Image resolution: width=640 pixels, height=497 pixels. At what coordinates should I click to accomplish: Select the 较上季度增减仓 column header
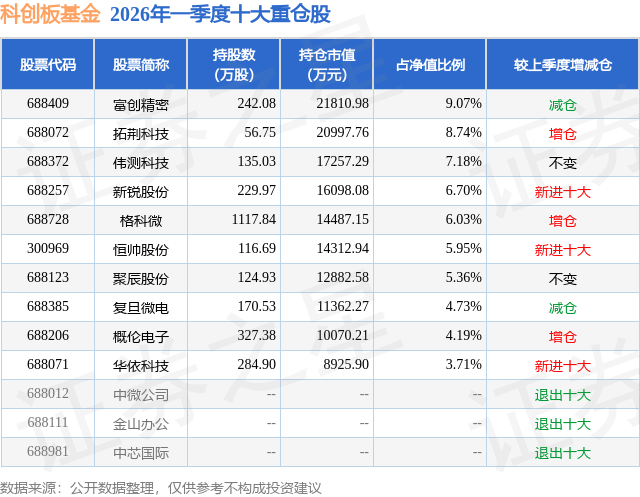563,64
